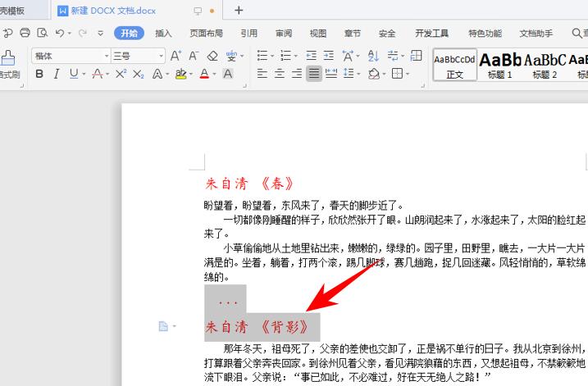The image size is (588, 386).
Task: Insert a bulleted list
Action: pos(262,56)
